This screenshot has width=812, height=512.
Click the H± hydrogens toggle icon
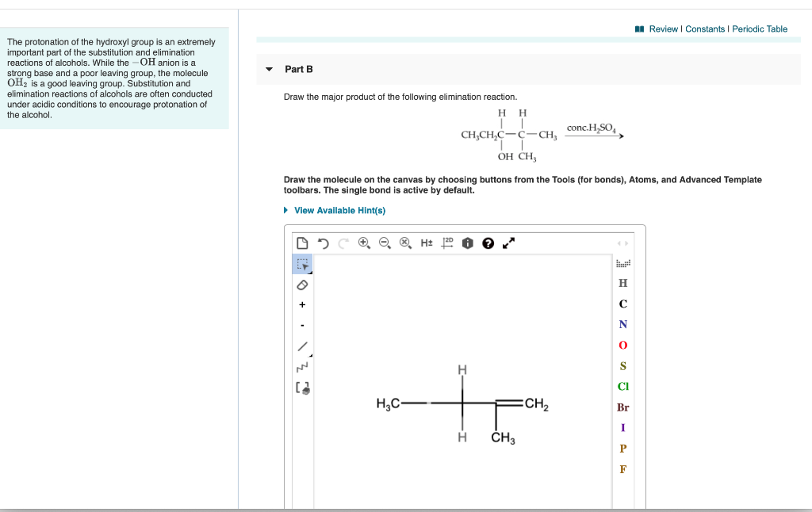(425, 243)
